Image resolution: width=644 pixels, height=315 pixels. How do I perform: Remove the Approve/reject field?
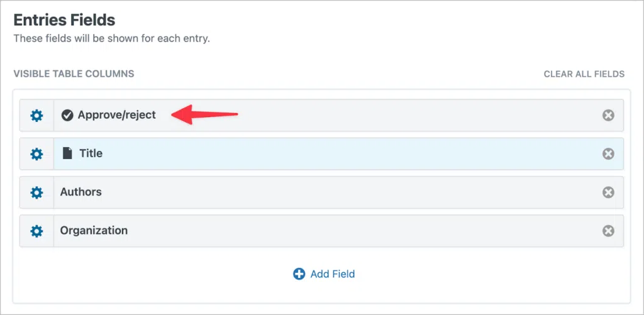pyautogui.click(x=608, y=116)
